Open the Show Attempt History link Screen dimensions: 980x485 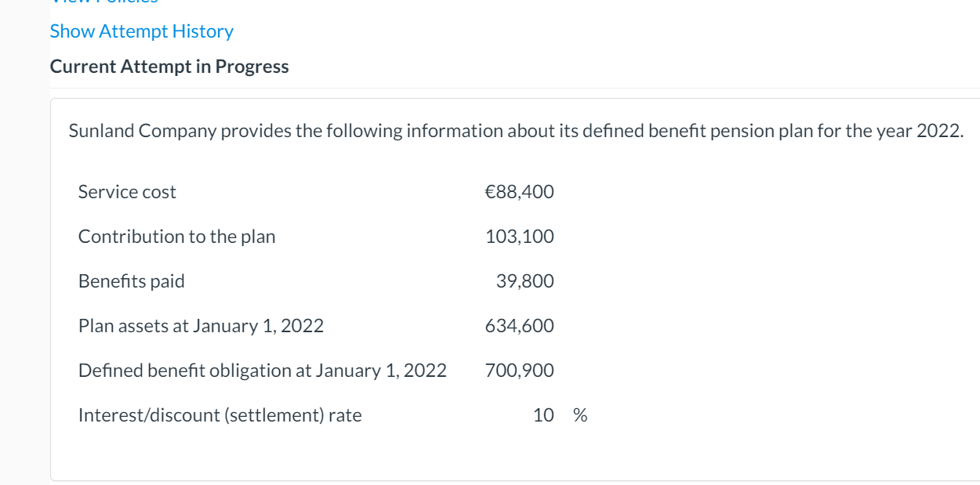[142, 31]
